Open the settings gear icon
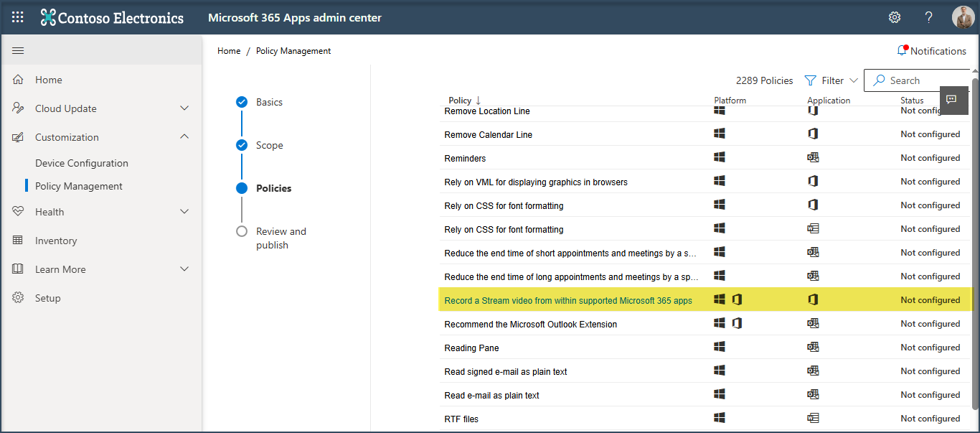The image size is (980, 433). point(895,17)
